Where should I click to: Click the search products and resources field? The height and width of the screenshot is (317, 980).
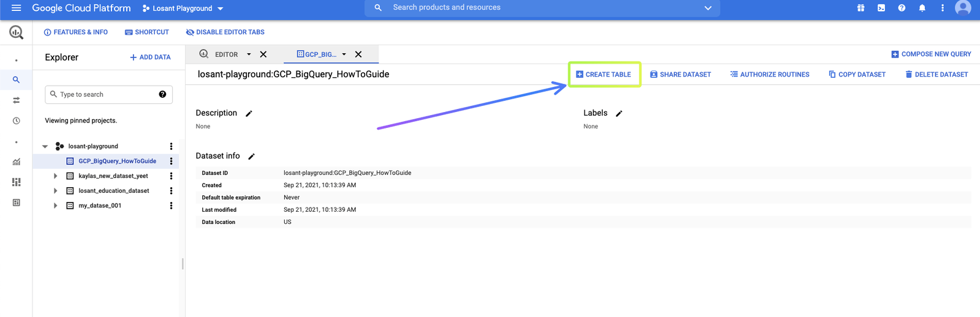coord(542,8)
